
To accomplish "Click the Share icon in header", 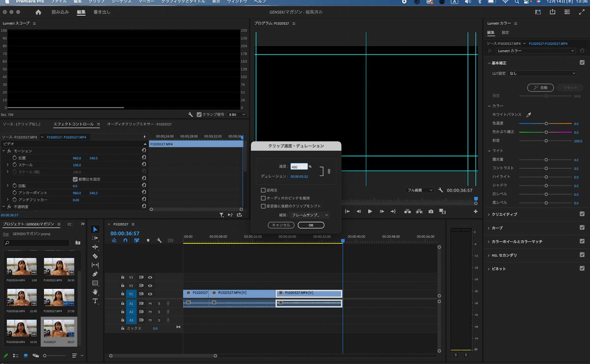I will [x=553, y=12].
